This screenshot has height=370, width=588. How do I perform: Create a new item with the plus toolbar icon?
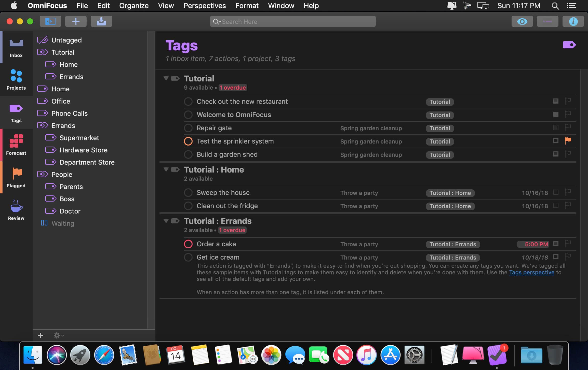click(76, 21)
